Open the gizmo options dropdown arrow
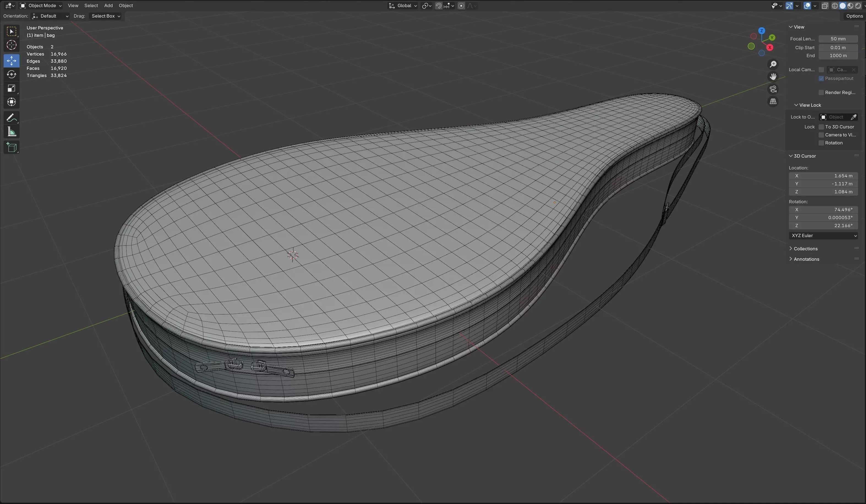 click(797, 6)
